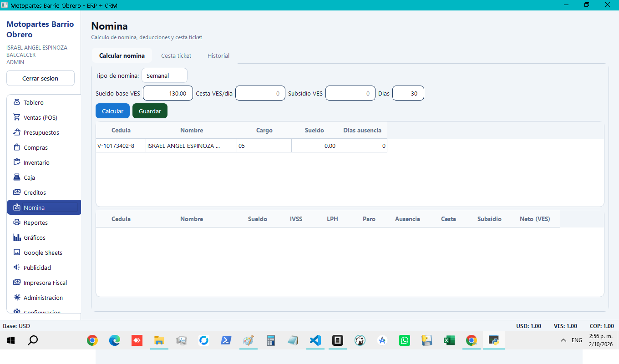Screen dimensions: 619x364
Task: Click the Sueldo cell showing 0.00
Action: (x=315, y=146)
